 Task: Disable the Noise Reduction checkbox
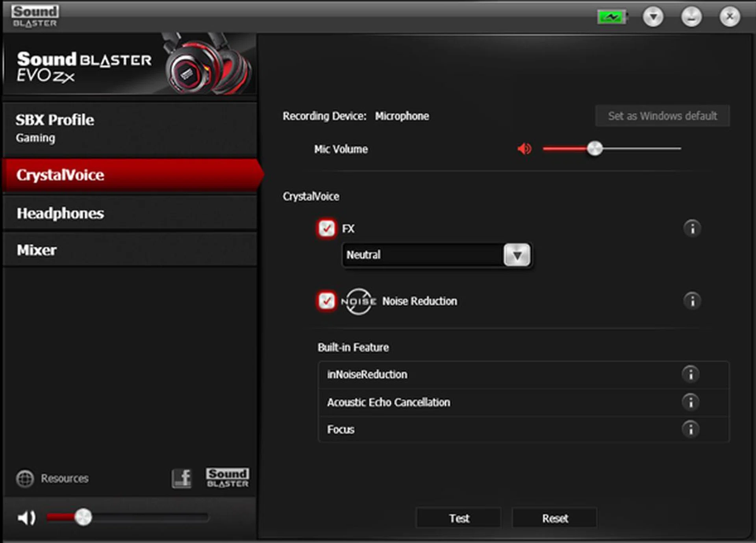pos(326,301)
